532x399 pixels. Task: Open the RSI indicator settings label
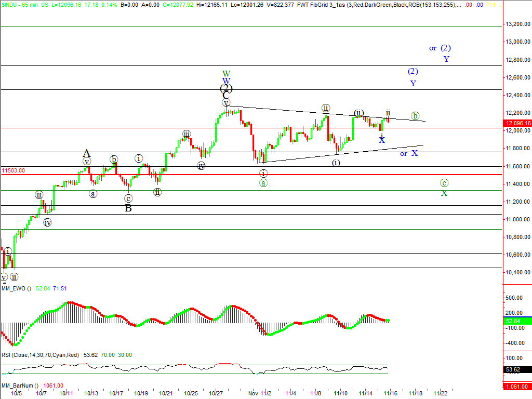tap(39, 355)
